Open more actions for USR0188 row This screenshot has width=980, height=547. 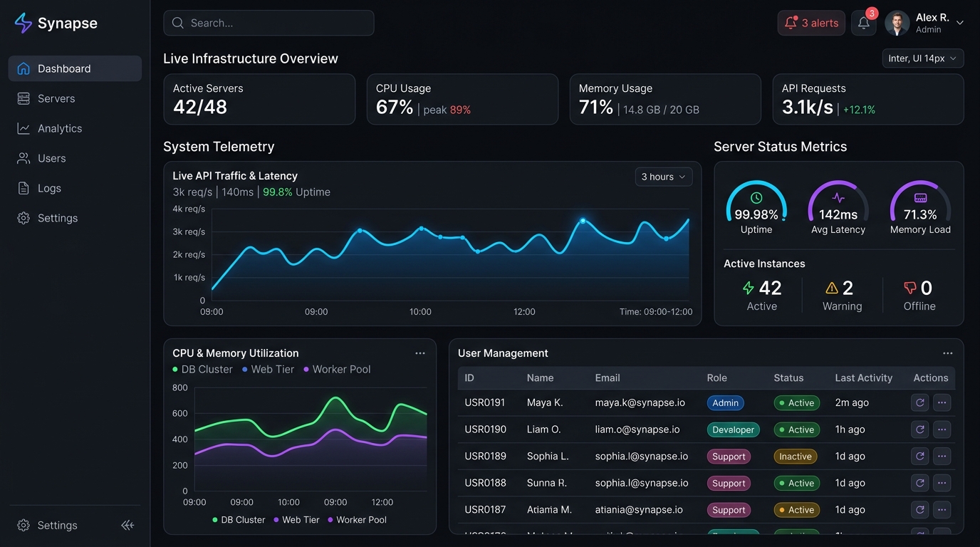[x=942, y=483]
